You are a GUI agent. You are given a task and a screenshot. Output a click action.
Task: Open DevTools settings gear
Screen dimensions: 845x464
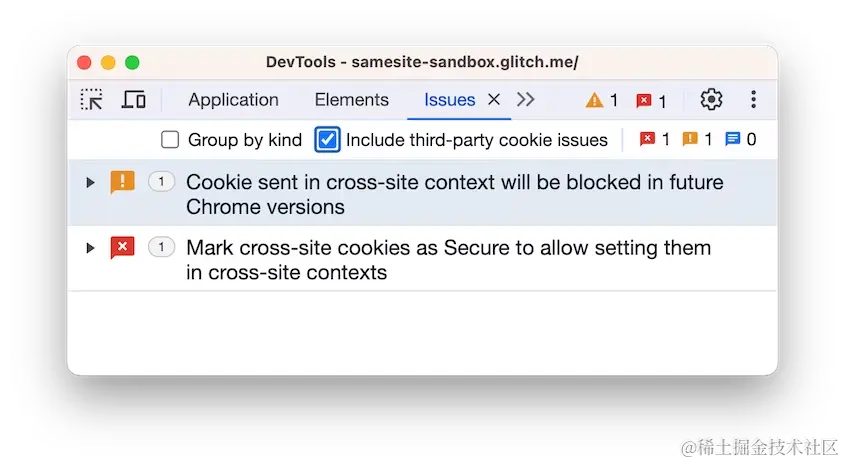pos(711,100)
